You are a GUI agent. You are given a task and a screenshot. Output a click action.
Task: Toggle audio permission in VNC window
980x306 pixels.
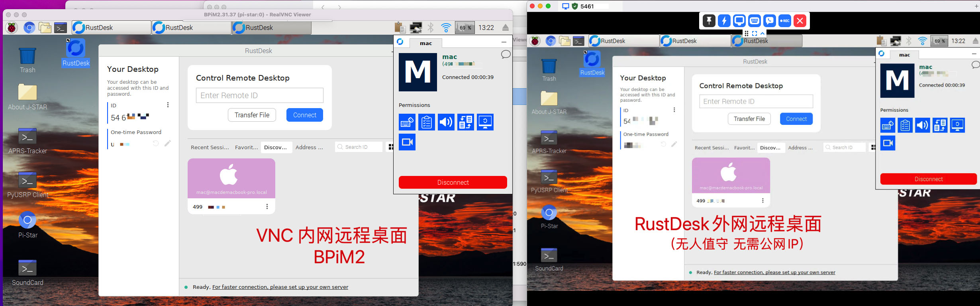[446, 122]
